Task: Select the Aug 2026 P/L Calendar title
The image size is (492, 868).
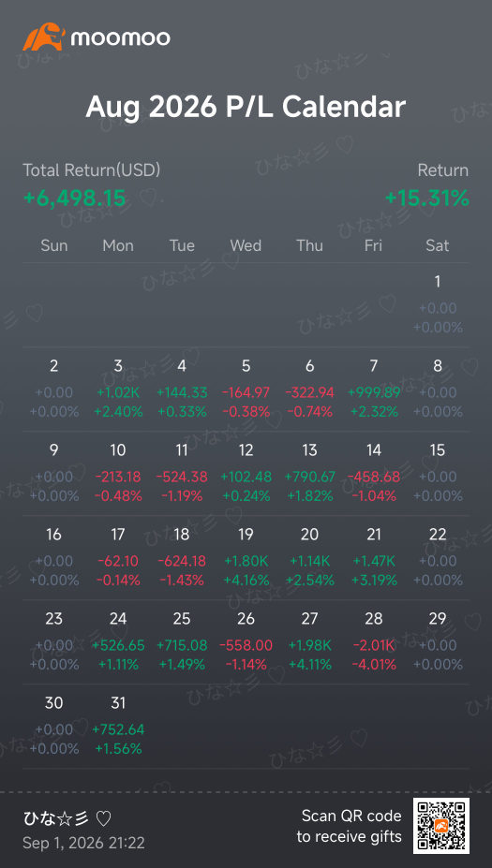Action: click(246, 107)
